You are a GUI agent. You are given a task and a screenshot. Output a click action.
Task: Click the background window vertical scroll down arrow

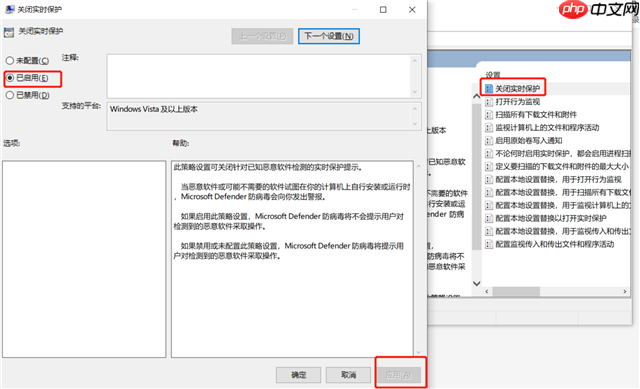pyautogui.click(x=476, y=283)
